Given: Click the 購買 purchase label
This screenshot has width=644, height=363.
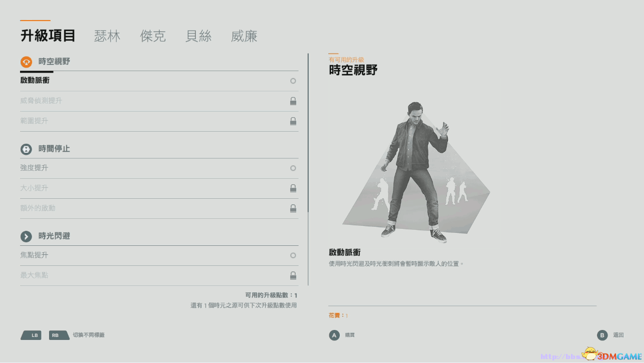Looking at the screenshot, I should pyautogui.click(x=350, y=335).
